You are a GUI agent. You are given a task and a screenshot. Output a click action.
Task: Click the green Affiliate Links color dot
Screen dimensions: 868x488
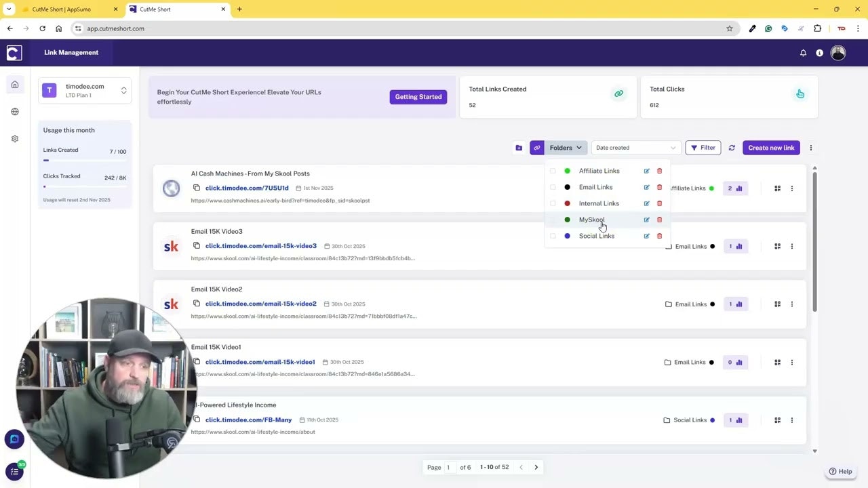pyautogui.click(x=568, y=171)
